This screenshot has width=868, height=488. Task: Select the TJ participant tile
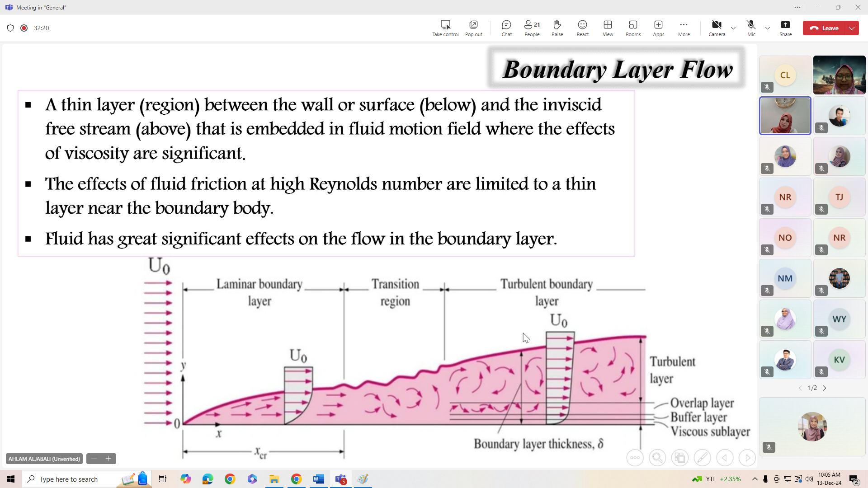coord(840,197)
